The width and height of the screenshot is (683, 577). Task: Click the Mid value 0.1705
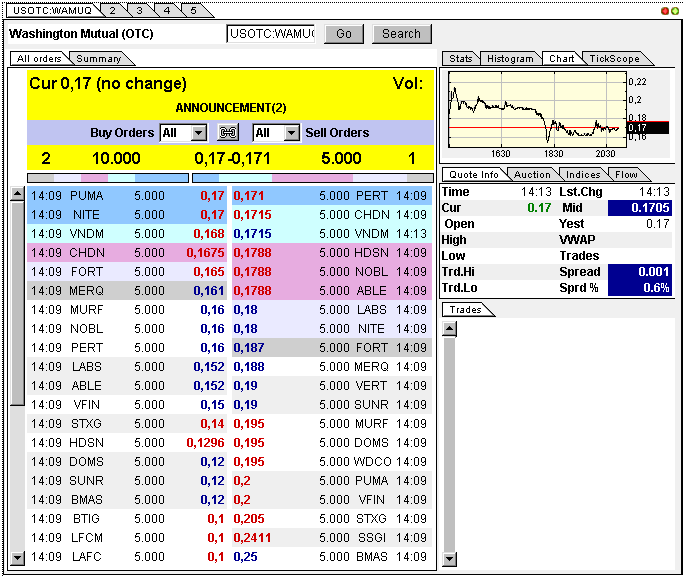pyautogui.click(x=640, y=208)
